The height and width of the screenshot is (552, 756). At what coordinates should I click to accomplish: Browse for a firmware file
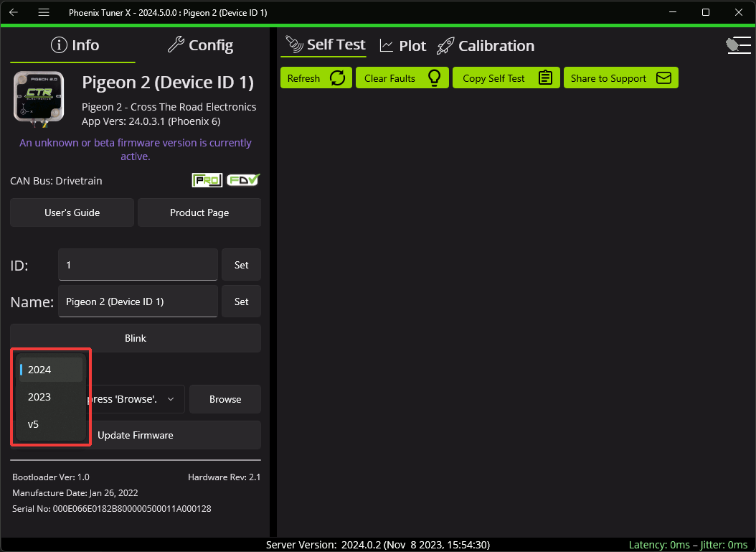(225, 399)
